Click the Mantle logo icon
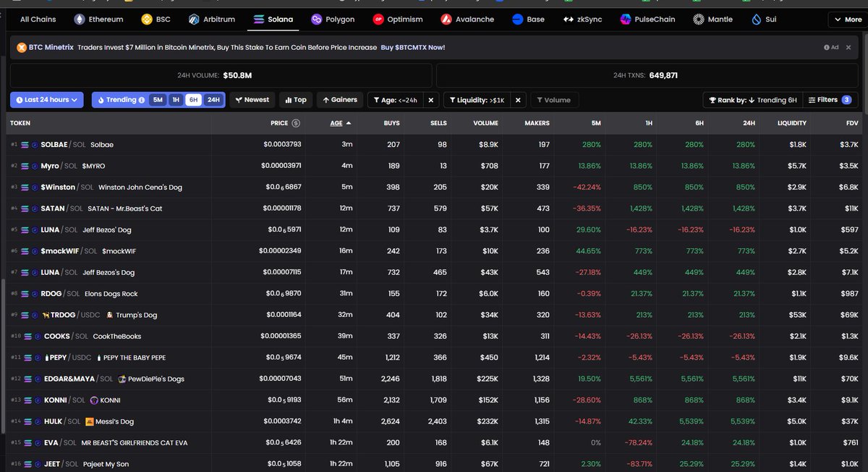The height and width of the screenshot is (472, 868). click(698, 20)
